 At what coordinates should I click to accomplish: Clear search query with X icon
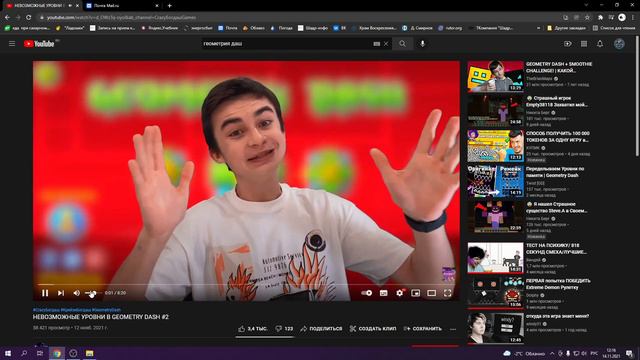click(x=386, y=44)
